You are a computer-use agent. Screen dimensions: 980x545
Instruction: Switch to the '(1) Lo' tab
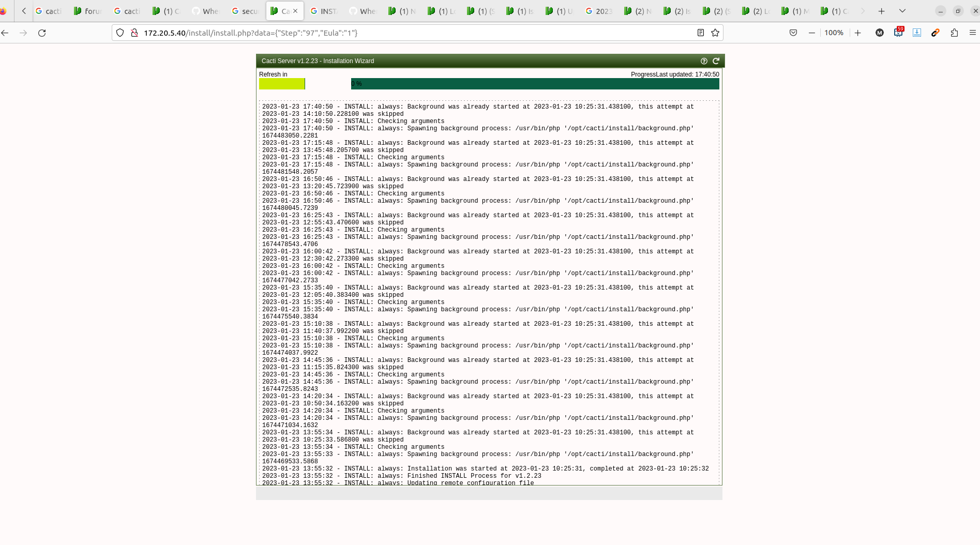[442, 11]
